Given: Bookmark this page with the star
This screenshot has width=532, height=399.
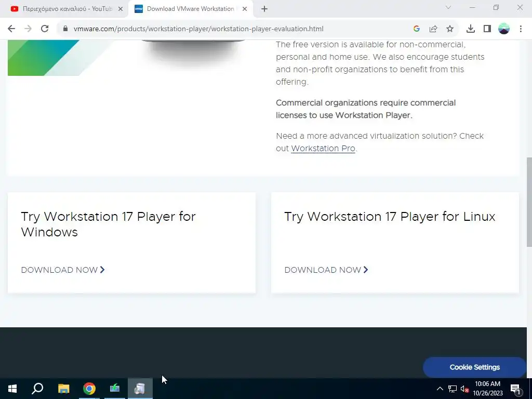Looking at the screenshot, I should tap(450, 29).
